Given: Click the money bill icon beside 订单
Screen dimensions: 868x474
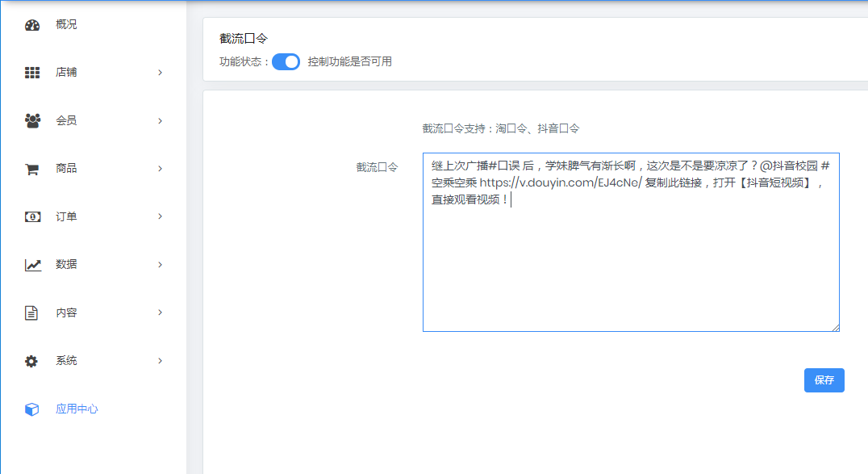Looking at the screenshot, I should 32,216.
